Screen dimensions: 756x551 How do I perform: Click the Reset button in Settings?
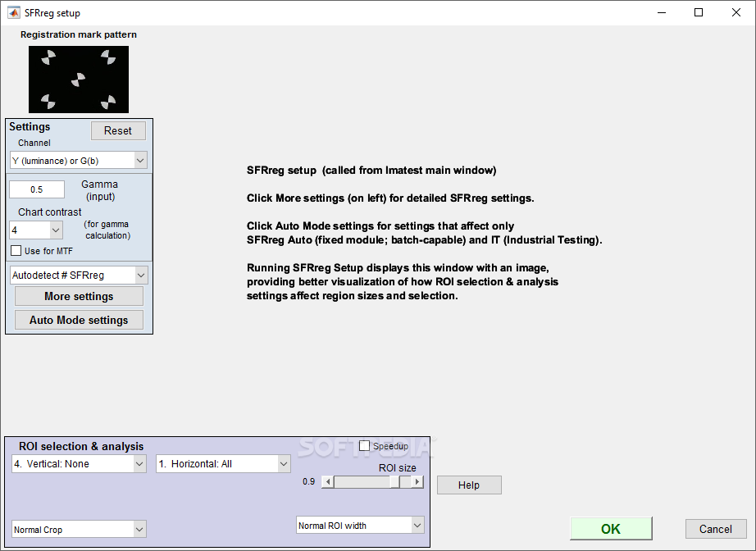coord(118,130)
